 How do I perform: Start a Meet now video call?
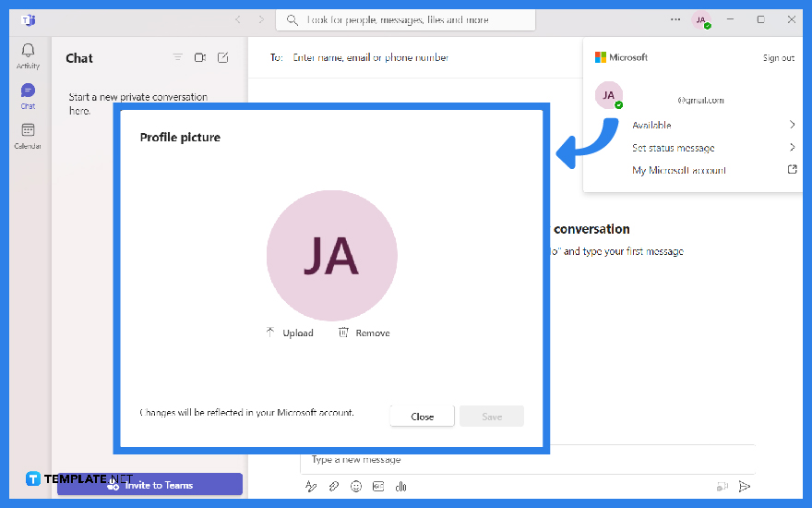[x=200, y=57]
